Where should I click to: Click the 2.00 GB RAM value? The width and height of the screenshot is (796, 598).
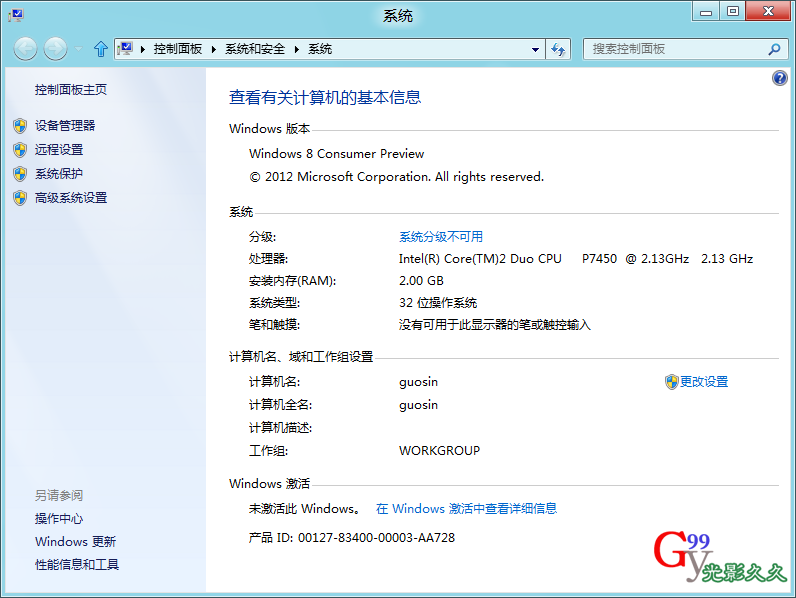(x=421, y=281)
